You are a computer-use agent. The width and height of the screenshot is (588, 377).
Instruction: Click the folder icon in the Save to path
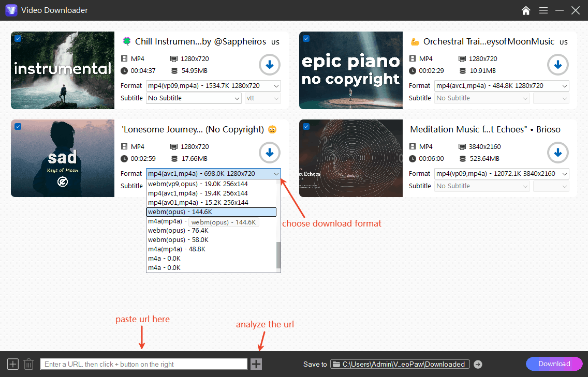336,364
